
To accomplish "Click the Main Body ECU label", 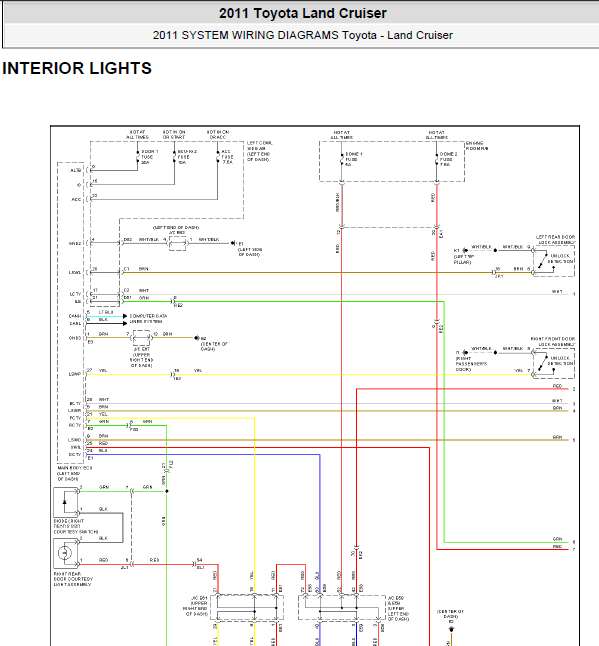I will pos(74,473).
